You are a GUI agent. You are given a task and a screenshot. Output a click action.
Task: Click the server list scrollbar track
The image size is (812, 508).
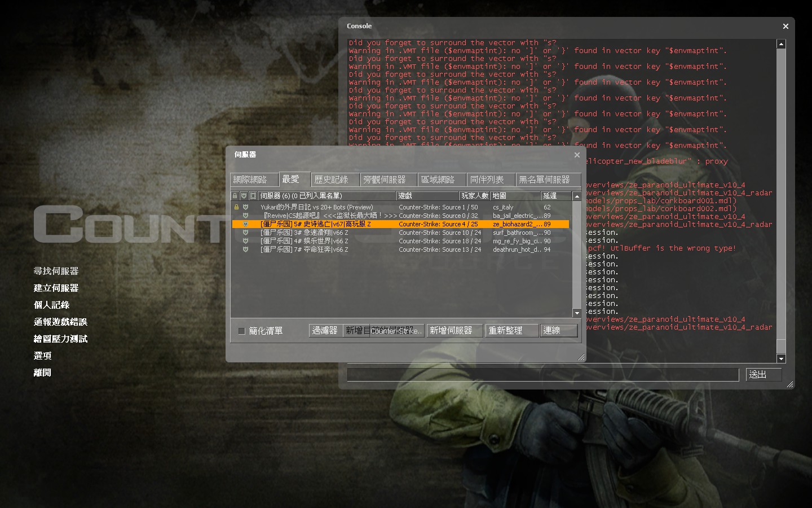(577, 255)
